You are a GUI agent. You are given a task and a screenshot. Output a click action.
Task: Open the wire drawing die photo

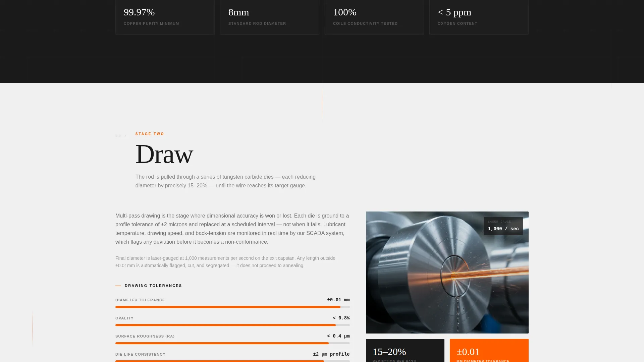(x=447, y=273)
